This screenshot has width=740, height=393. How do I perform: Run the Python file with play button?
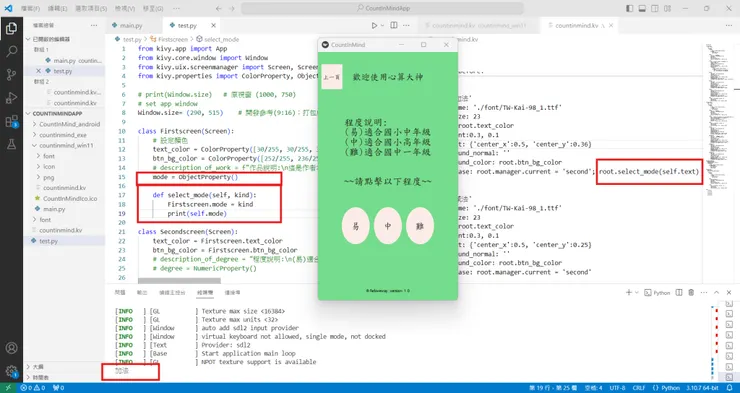pos(374,25)
